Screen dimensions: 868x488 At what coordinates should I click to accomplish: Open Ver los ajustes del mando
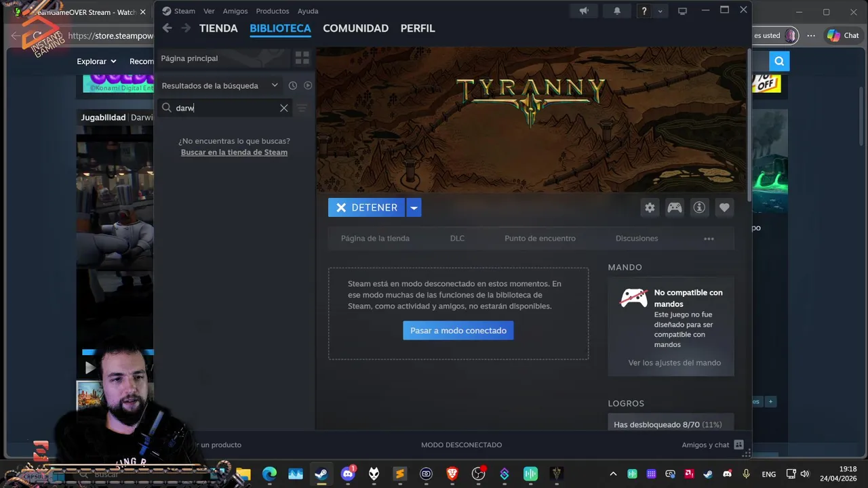coord(675,363)
